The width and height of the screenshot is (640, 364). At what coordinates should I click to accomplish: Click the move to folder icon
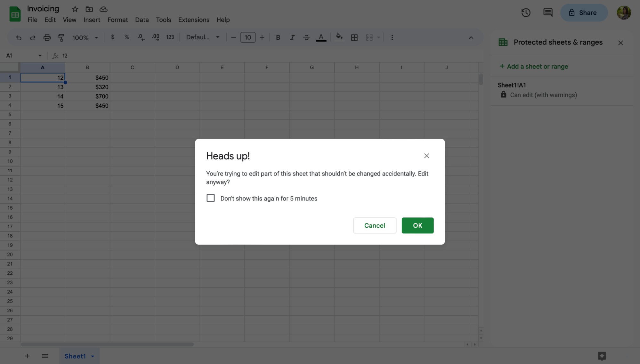(x=89, y=9)
